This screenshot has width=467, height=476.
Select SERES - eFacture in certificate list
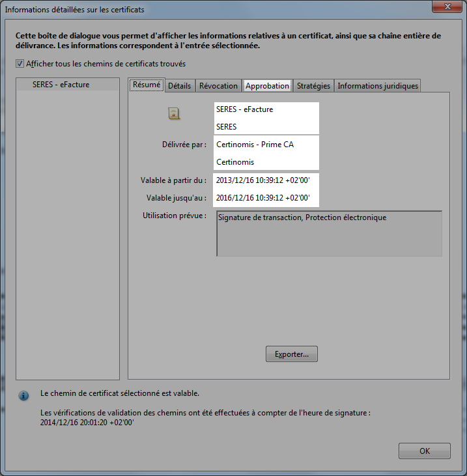(67, 85)
